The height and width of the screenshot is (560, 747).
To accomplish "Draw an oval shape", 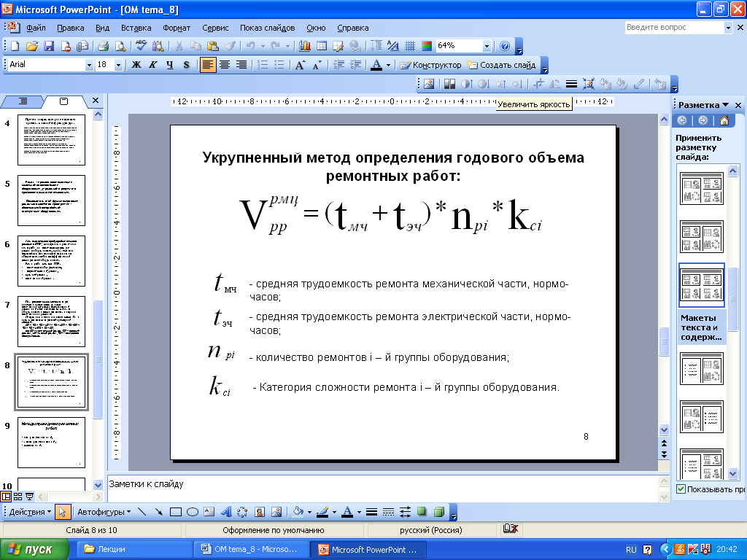I will 193,512.
